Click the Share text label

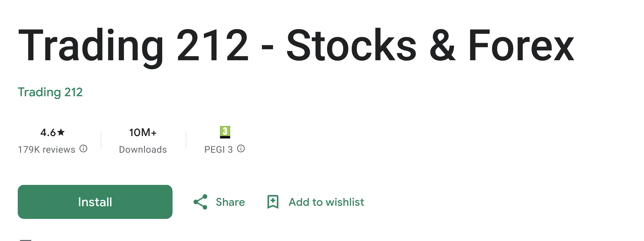coord(230,202)
